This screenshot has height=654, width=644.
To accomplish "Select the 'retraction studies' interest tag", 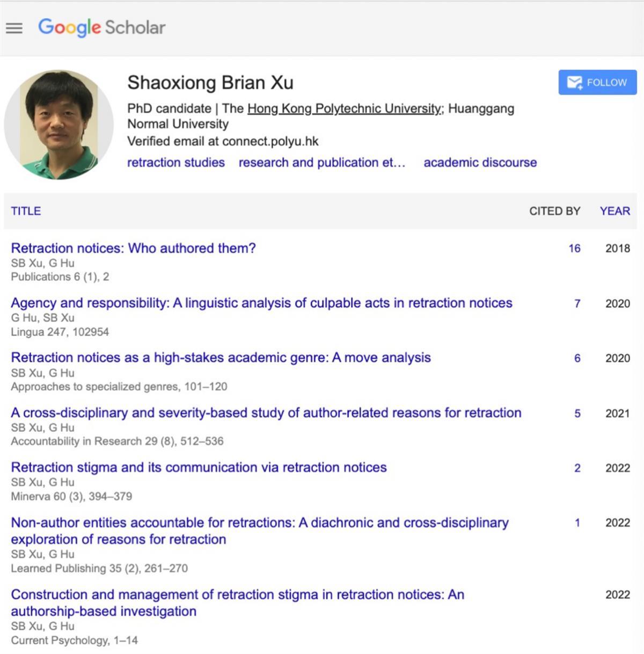I will point(175,163).
